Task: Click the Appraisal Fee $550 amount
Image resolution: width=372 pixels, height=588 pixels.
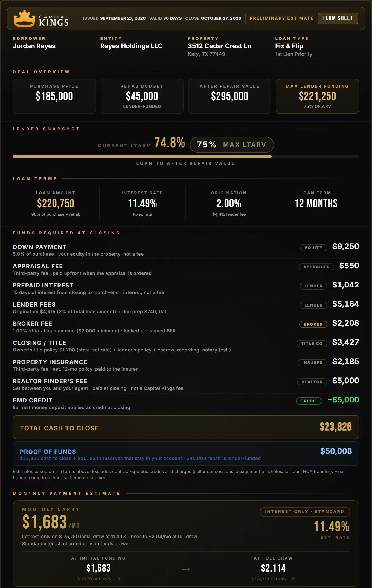Action: click(349, 266)
